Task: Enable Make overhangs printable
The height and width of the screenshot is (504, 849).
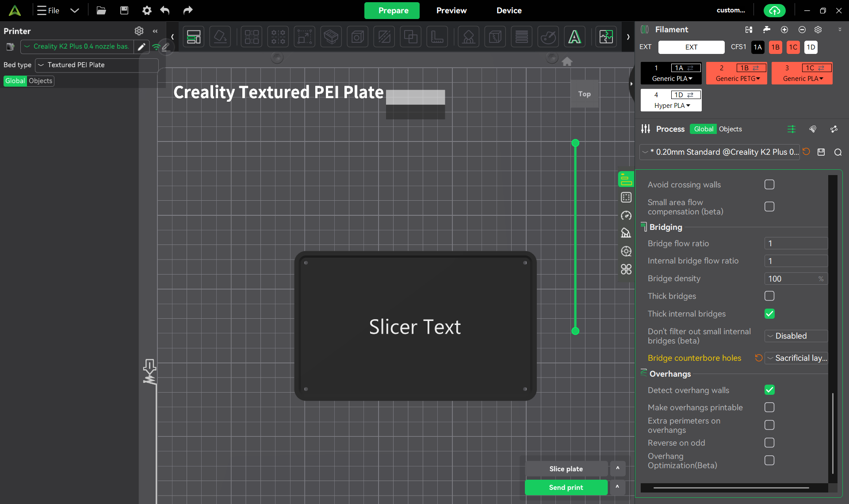Action: coord(769,408)
